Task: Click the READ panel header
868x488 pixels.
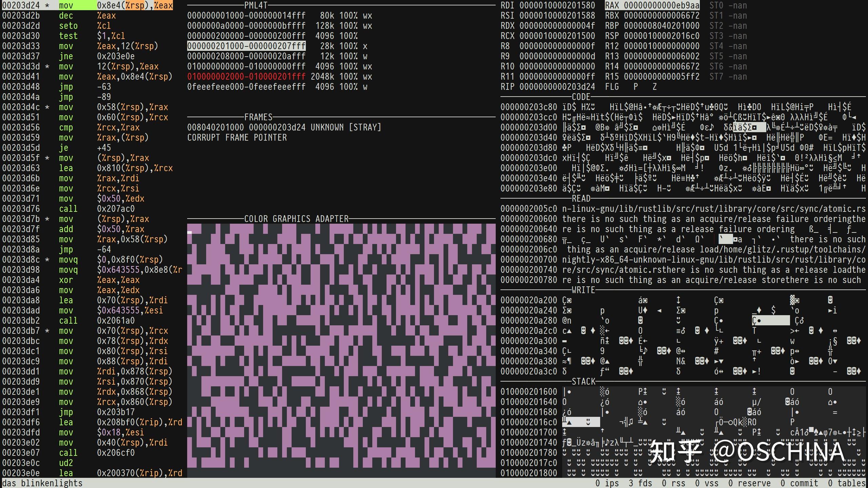Action: pos(581,199)
